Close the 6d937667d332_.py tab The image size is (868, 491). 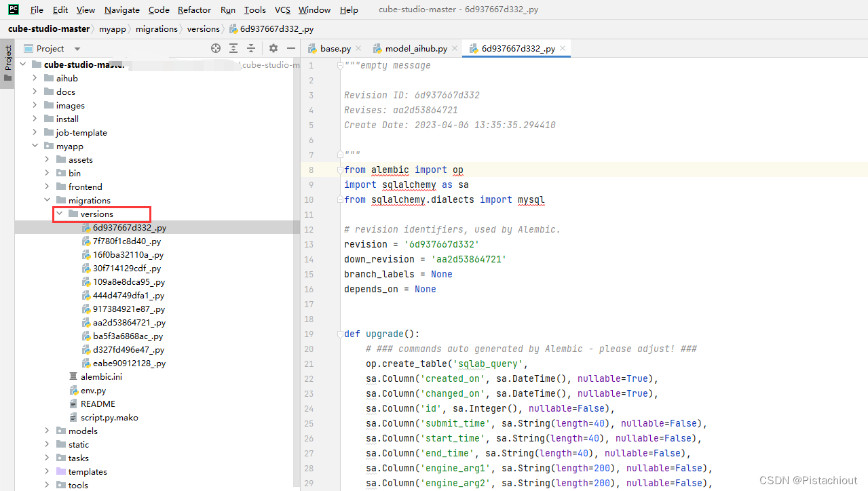(562, 49)
